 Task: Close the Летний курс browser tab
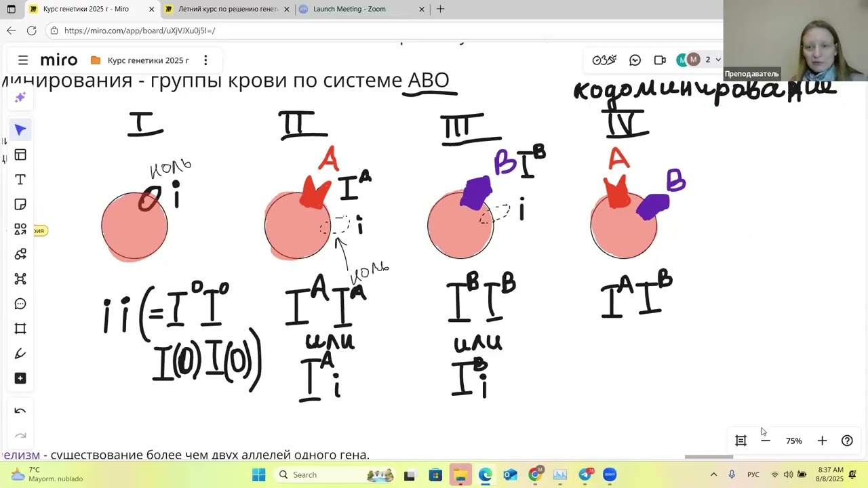(x=287, y=9)
